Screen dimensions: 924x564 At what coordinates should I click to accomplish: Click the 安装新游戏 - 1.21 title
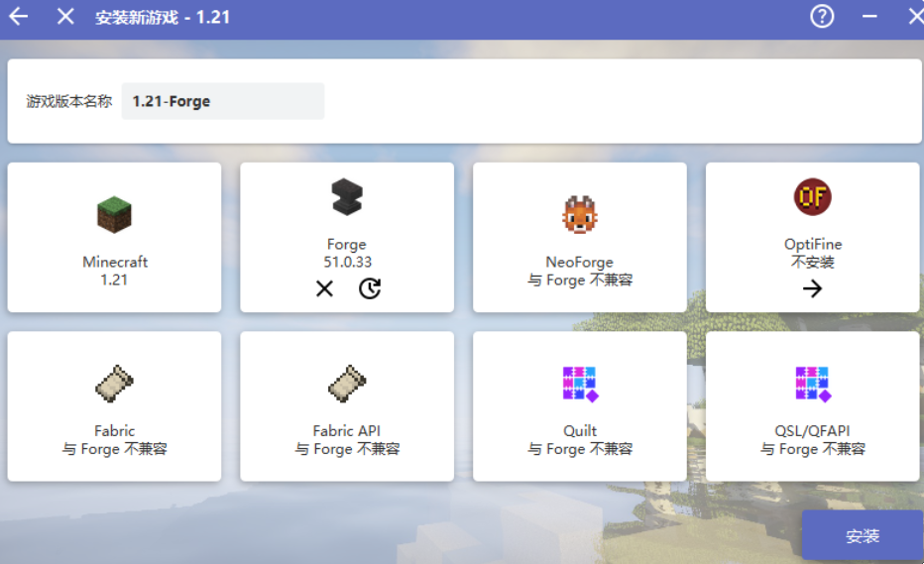tap(162, 17)
